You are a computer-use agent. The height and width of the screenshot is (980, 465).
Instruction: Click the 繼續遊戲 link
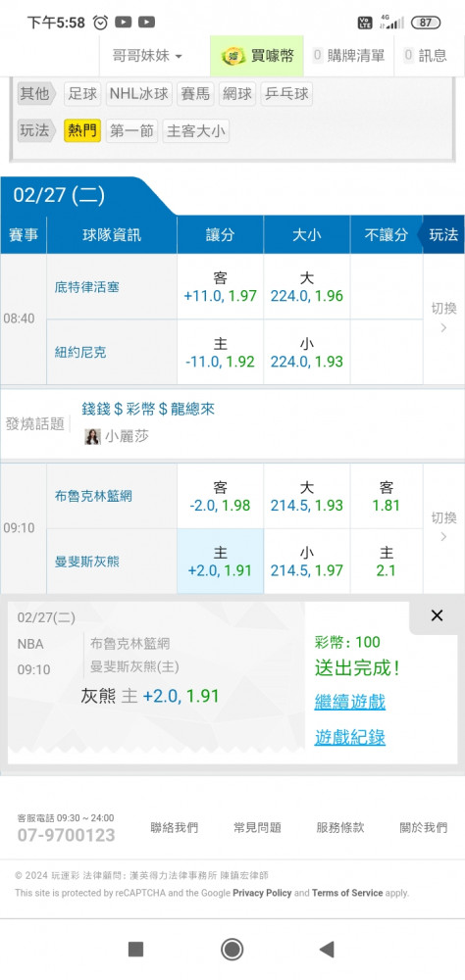[x=350, y=702]
